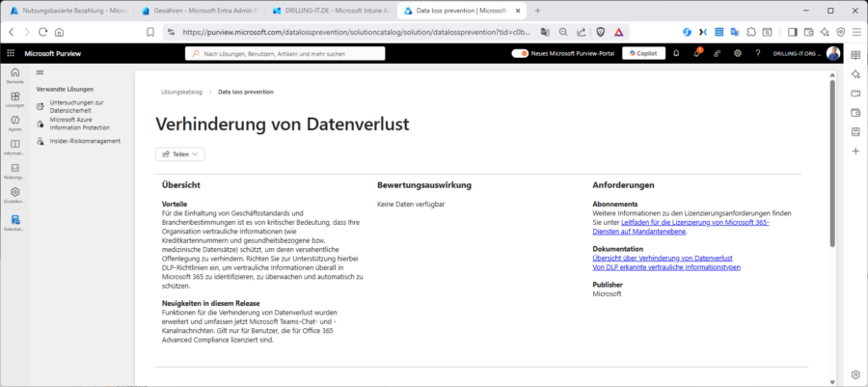Image resolution: width=868 pixels, height=387 pixels.
Task: Click the zoom out magnifier in address bar
Action: point(563,32)
